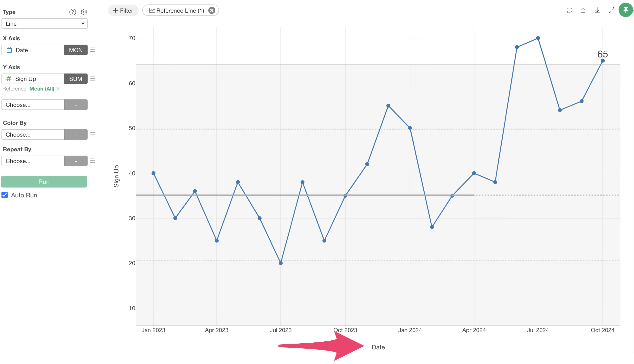
Task: Click the 65 data point marker
Action: tap(603, 61)
